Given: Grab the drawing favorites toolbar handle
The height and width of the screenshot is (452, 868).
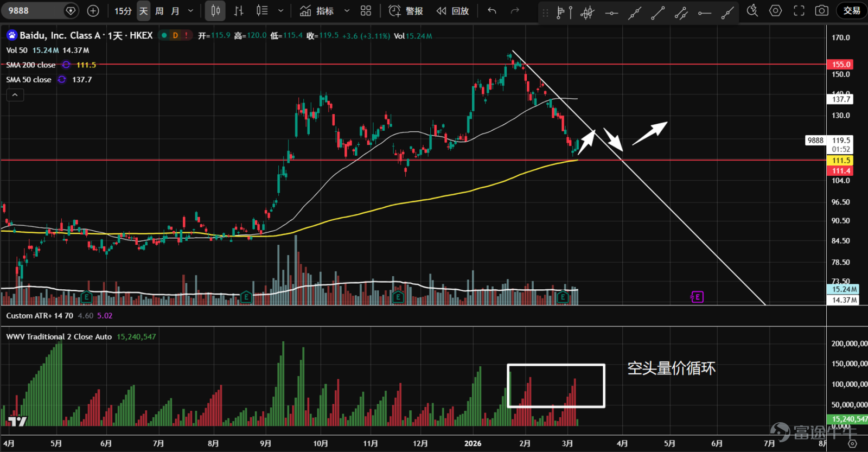Looking at the screenshot, I should coord(546,12).
